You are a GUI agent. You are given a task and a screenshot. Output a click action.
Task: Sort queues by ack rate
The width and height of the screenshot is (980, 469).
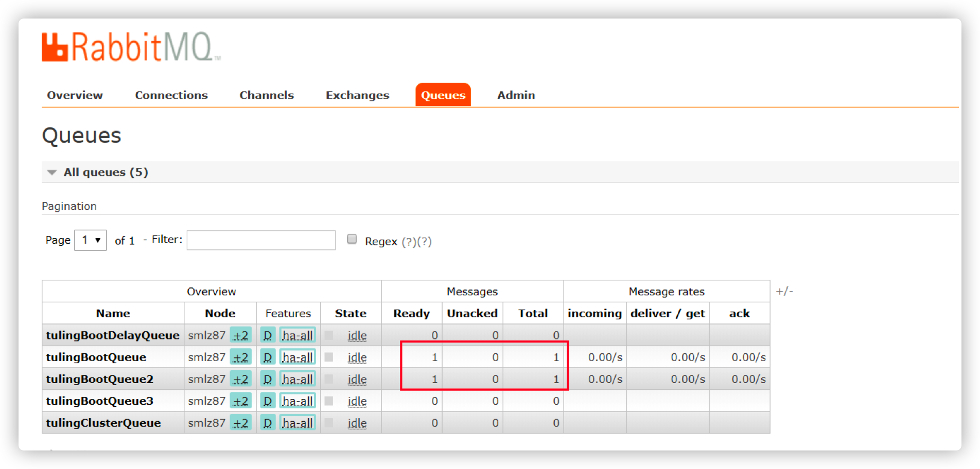tap(740, 313)
